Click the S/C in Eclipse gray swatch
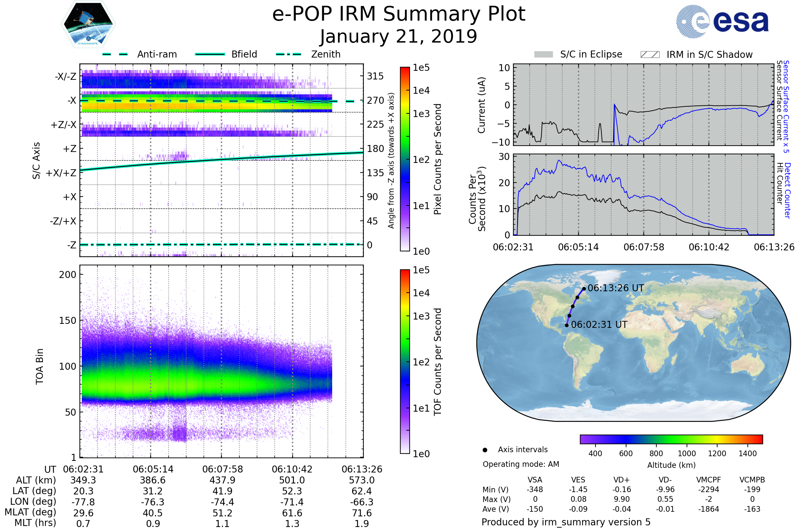798x532 pixels. click(544, 55)
